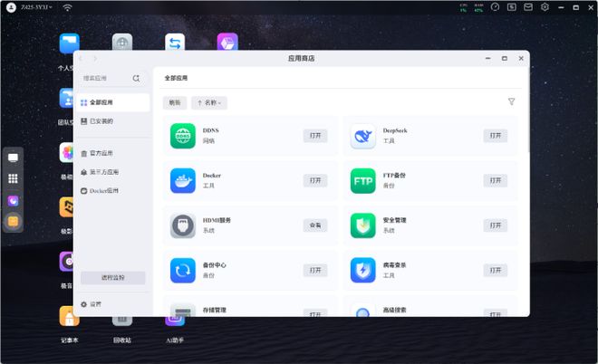Click the 记事本 desktop icon

[x=69, y=318]
